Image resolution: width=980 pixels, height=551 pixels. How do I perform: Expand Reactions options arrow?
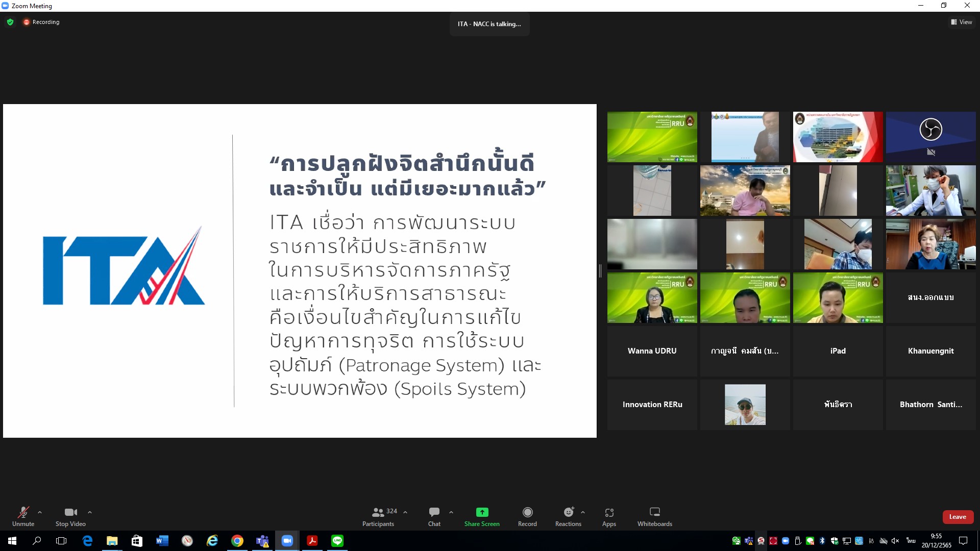(x=583, y=512)
